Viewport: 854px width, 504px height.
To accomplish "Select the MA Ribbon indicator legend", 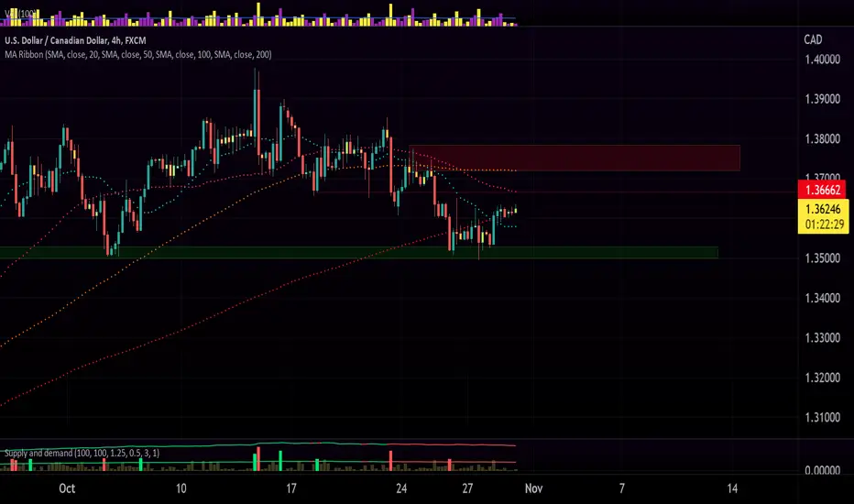I will click(x=137, y=54).
